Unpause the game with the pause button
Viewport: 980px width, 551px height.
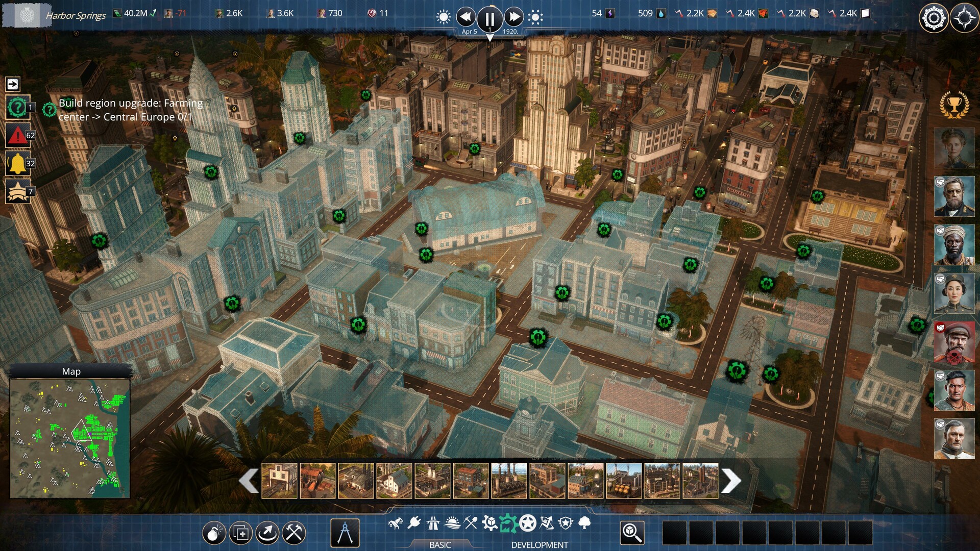pyautogui.click(x=490, y=18)
